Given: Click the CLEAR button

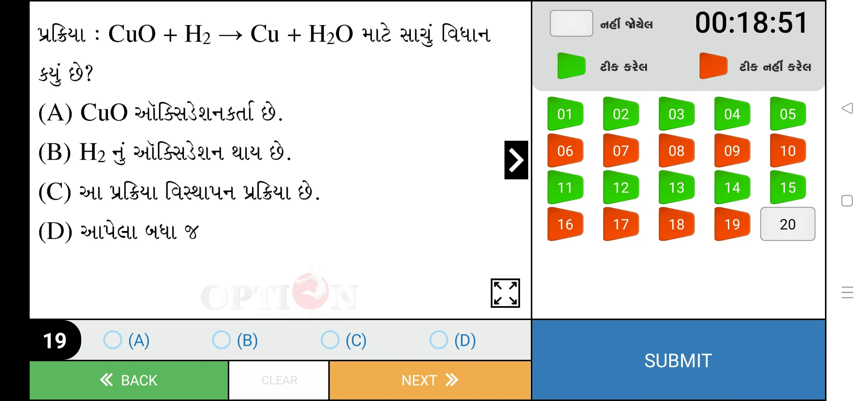Looking at the screenshot, I should coord(279,381).
